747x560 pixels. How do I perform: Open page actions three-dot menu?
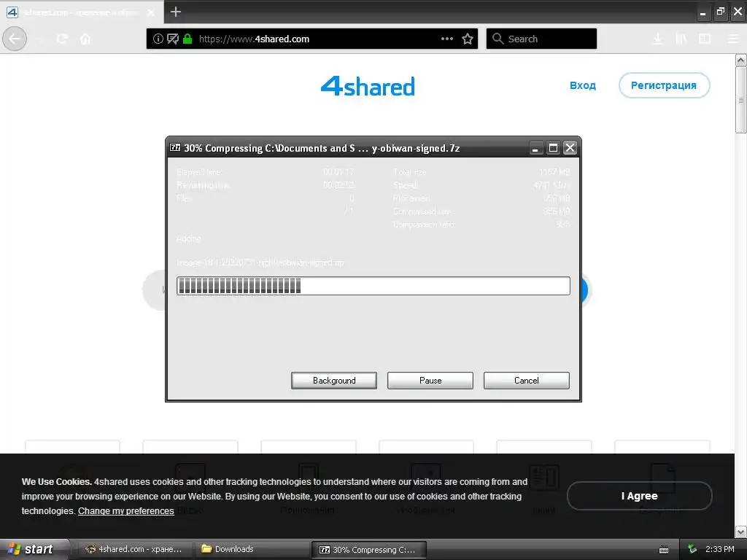click(447, 39)
